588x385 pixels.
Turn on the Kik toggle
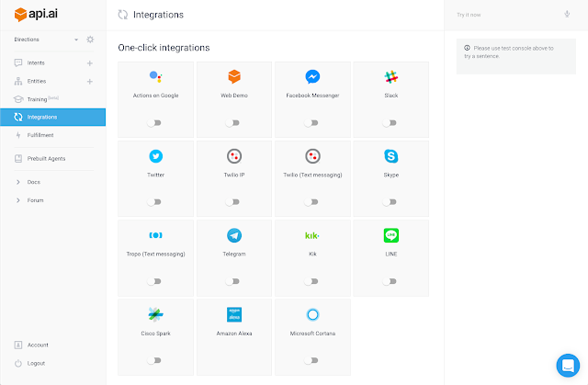coord(311,281)
